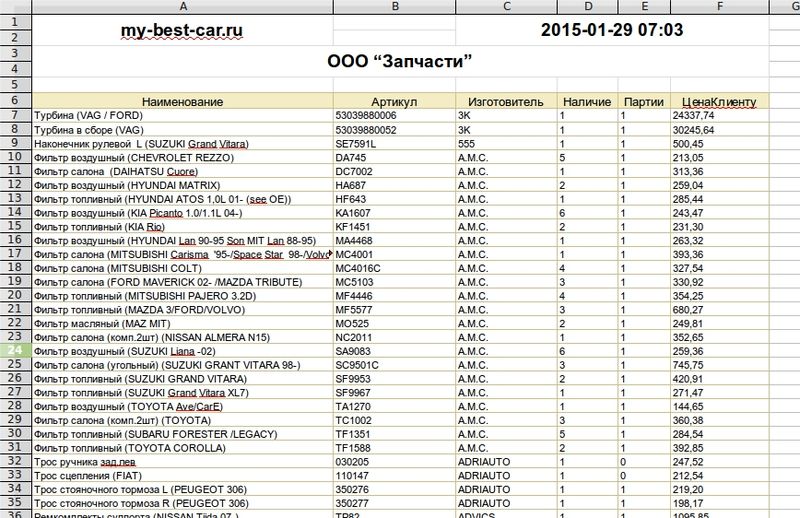Screen dimensions: 800x518
Task: Click the my-best-car.ru title cell
Action: (x=183, y=30)
